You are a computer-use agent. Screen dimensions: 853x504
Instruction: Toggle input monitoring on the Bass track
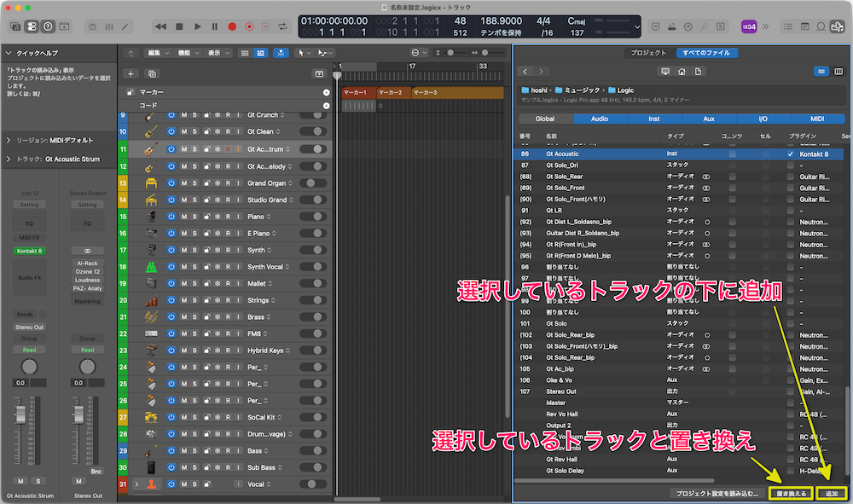(238, 451)
